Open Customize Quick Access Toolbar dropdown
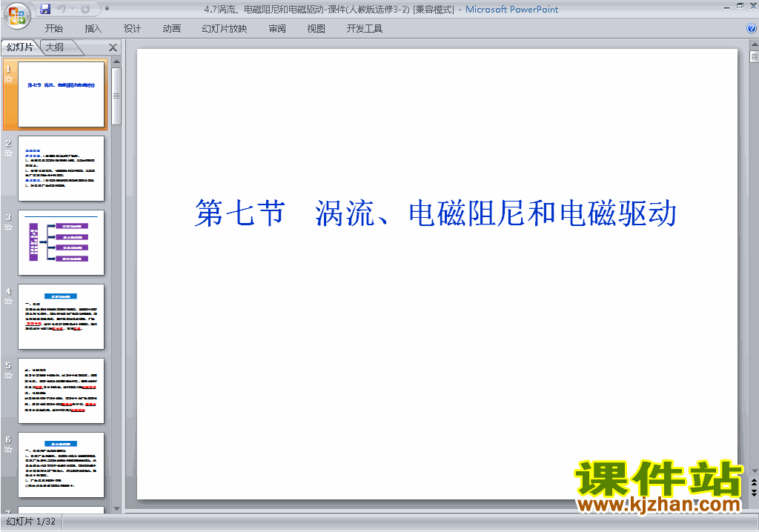759x532 pixels. click(x=107, y=9)
